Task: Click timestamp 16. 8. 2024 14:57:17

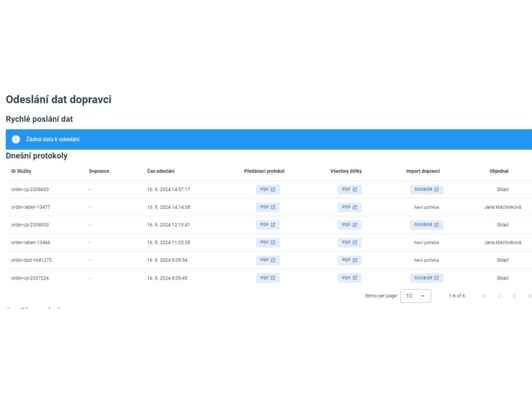Action: [169, 189]
